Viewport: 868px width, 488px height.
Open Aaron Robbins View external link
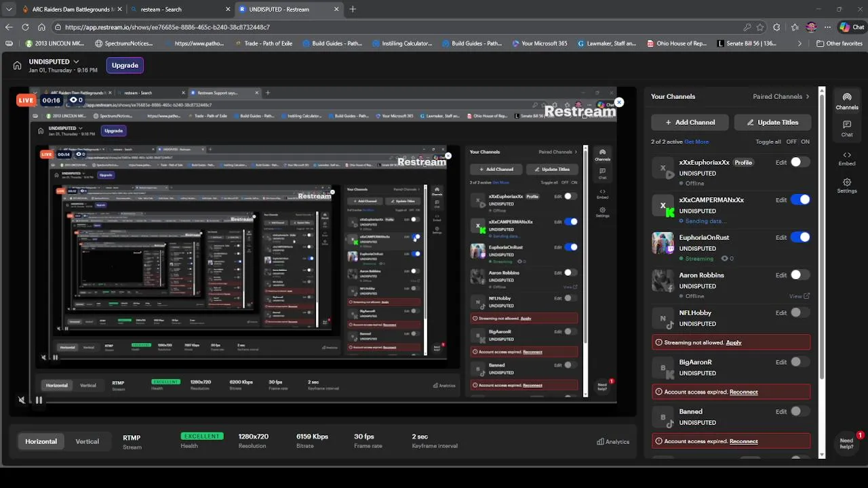tap(800, 296)
